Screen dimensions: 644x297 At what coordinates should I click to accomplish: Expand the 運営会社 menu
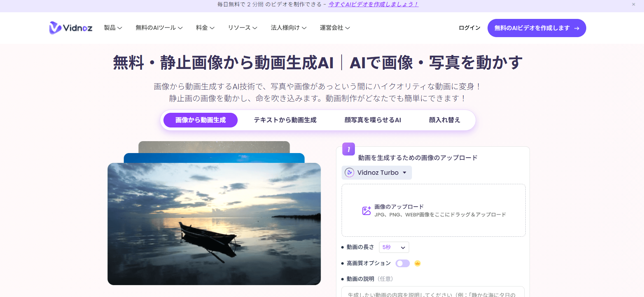(x=335, y=28)
